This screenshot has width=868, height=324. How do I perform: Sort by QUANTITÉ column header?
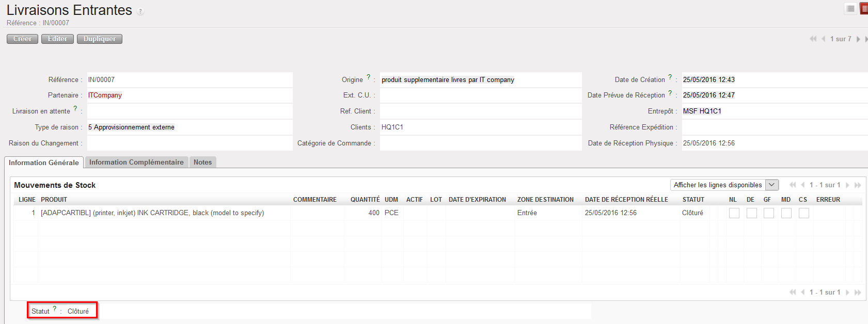tap(365, 200)
